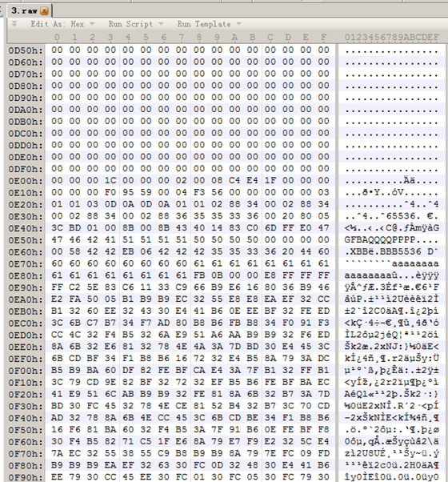
Task: Click byte E8 in row 0E80h
Action: pyautogui.click(x=270, y=275)
